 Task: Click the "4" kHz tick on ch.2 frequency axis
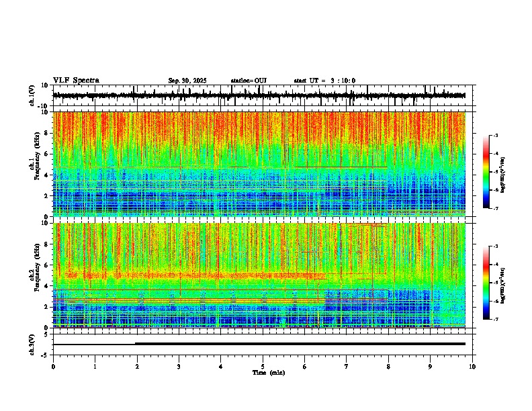click(46, 286)
